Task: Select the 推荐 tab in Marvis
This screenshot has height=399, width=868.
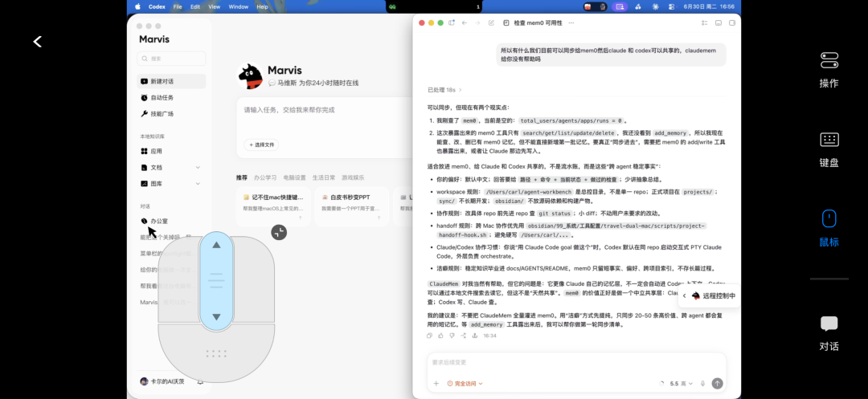Action: 242,177
